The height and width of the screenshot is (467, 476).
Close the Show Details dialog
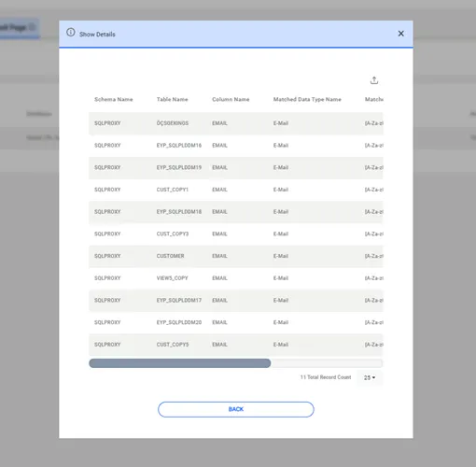point(400,34)
